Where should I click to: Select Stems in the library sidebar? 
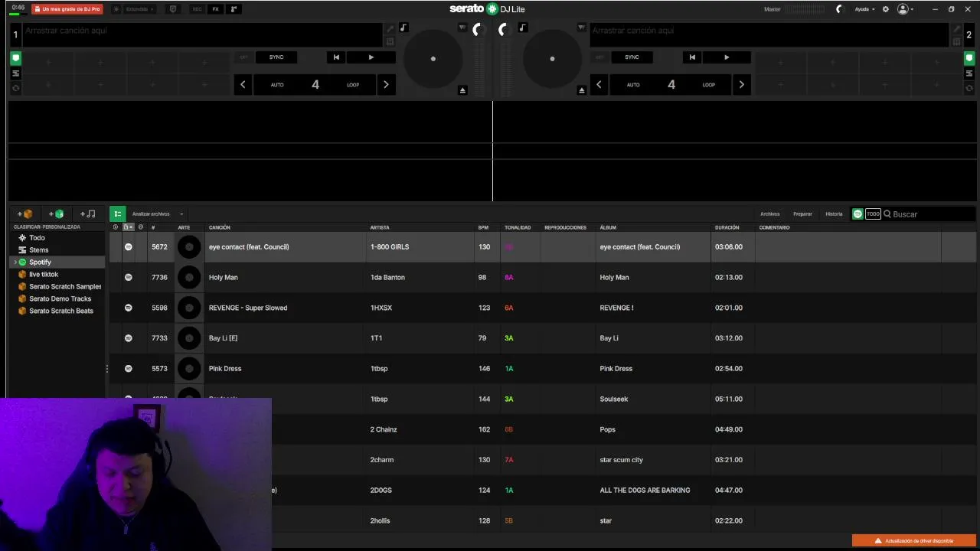(x=38, y=250)
